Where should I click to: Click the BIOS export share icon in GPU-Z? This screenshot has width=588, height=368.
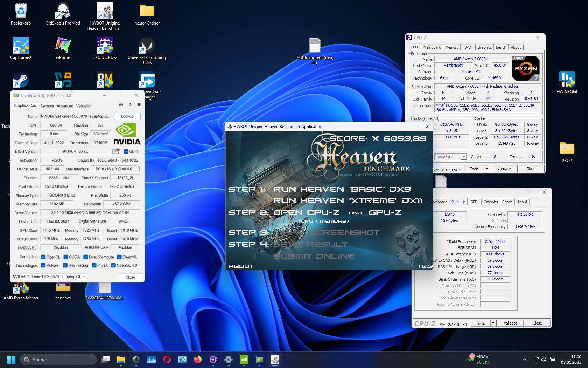point(116,151)
